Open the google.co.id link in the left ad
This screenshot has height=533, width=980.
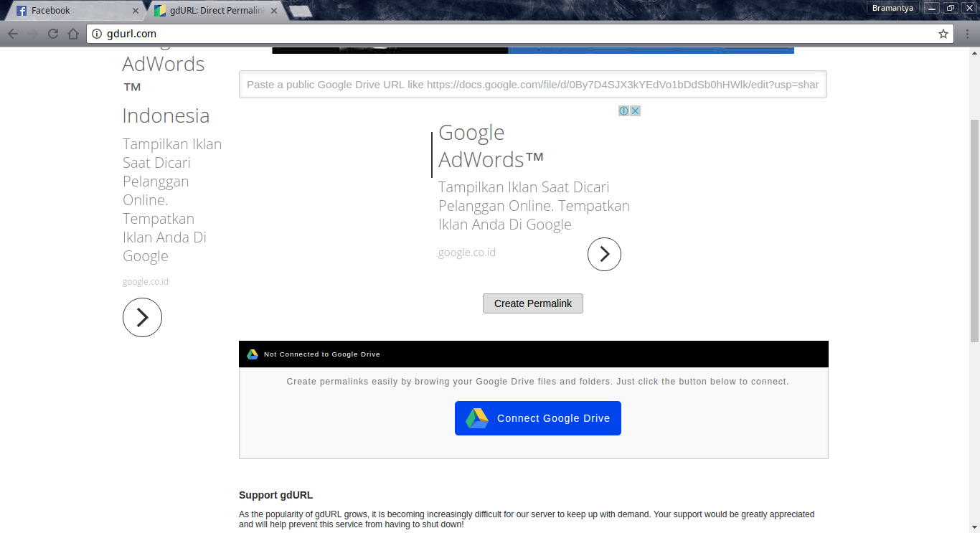pos(146,281)
